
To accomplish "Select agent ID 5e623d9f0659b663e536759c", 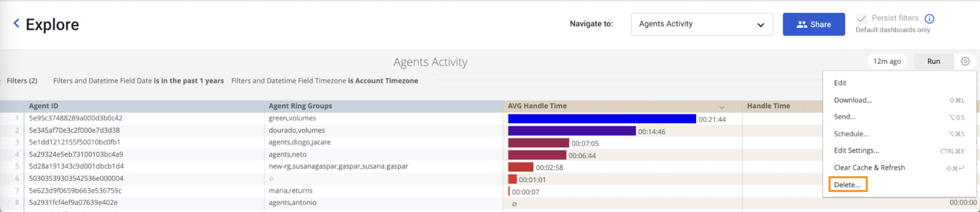I will 75,191.
